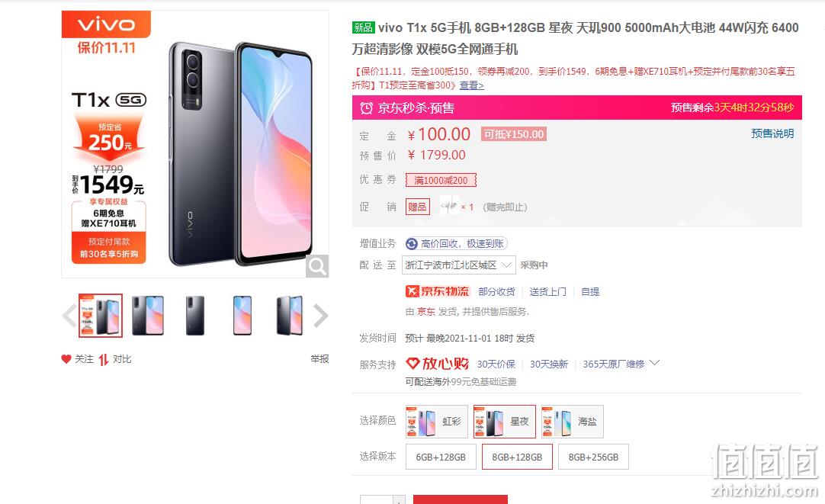Open the magnifier zoom icon on product image
The image size is (825, 504).
coord(317,266)
